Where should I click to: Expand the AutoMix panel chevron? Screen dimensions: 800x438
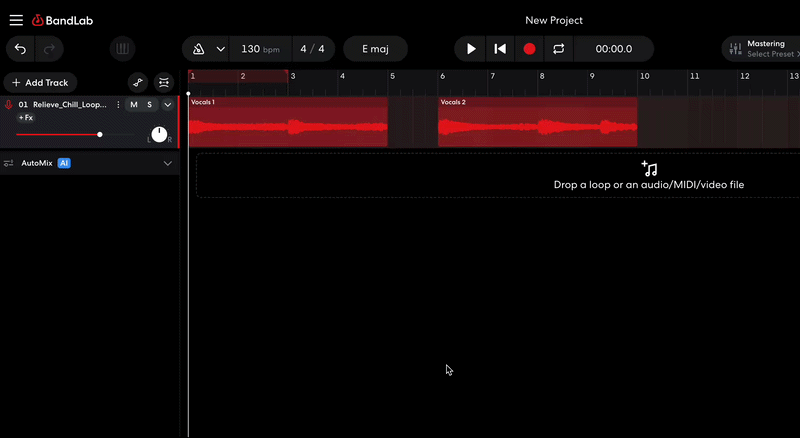pos(167,163)
